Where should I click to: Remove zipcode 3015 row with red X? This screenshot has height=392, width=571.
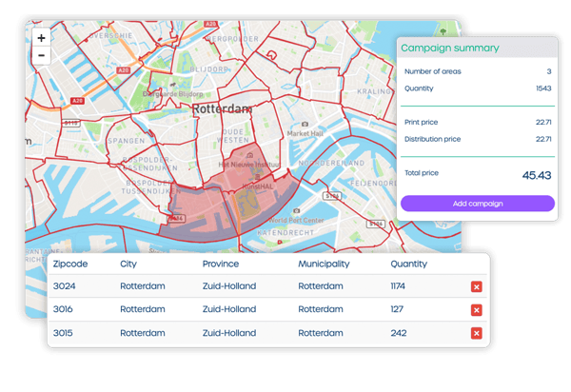click(x=477, y=333)
